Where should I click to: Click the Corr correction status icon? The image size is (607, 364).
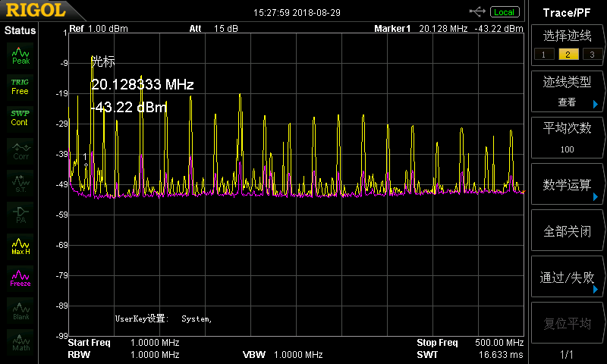click(20, 150)
